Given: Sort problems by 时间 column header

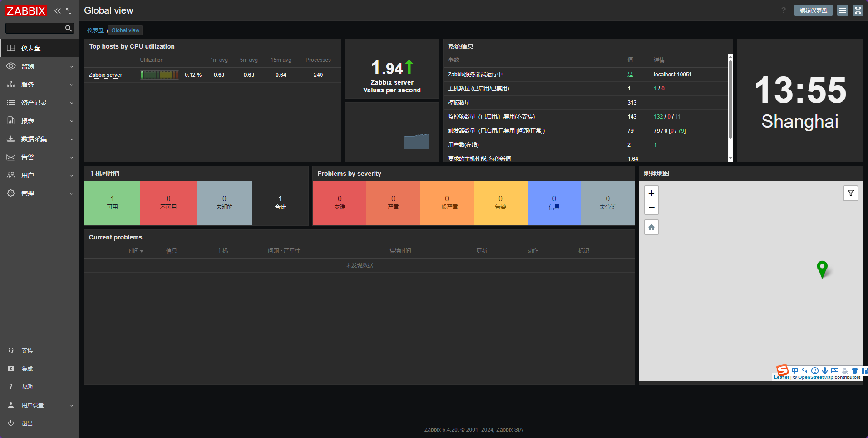Looking at the screenshot, I should [x=135, y=251].
